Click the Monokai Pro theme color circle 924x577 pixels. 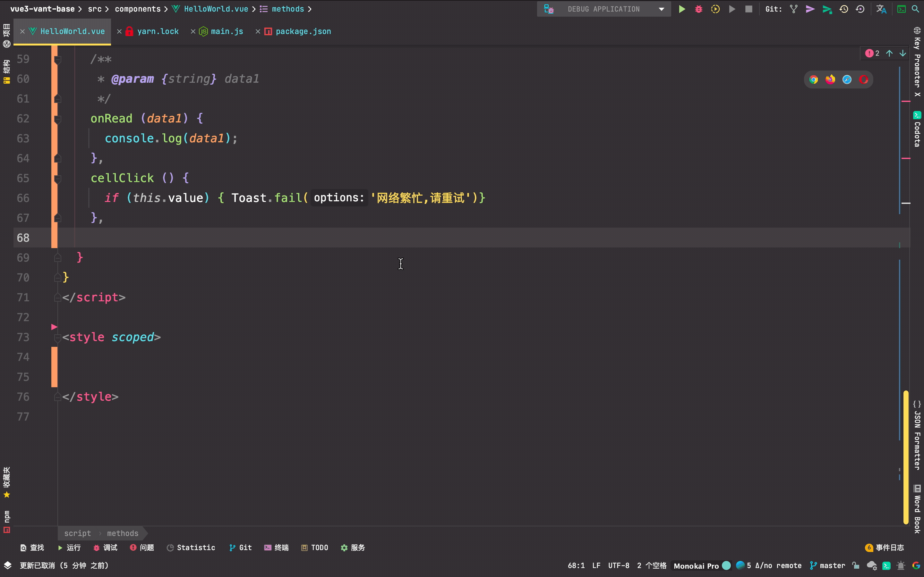(727, 565)
